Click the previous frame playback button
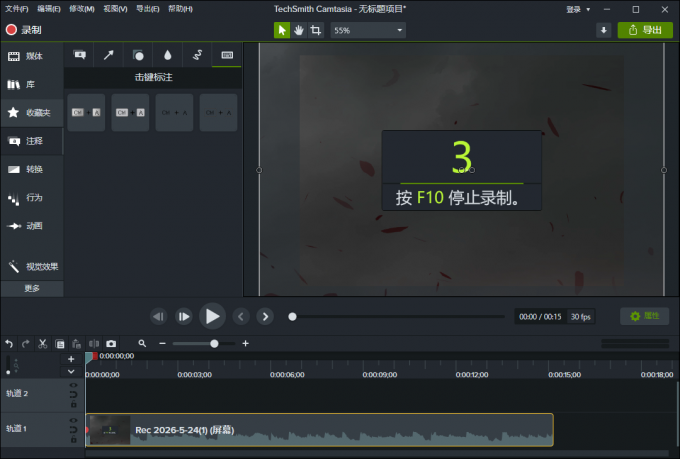The image size is (680, 459). pos(159,317)
